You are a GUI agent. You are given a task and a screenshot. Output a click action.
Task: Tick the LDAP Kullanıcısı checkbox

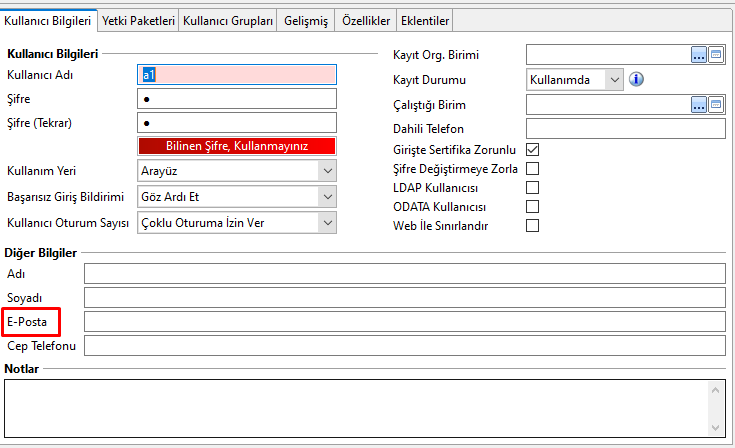(x=532, y=187)
